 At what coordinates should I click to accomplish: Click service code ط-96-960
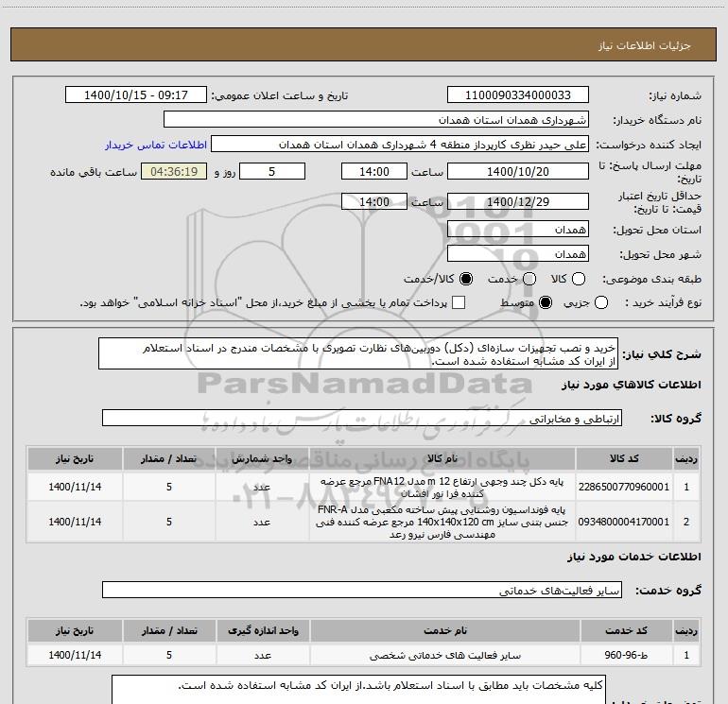pos(626,655)
